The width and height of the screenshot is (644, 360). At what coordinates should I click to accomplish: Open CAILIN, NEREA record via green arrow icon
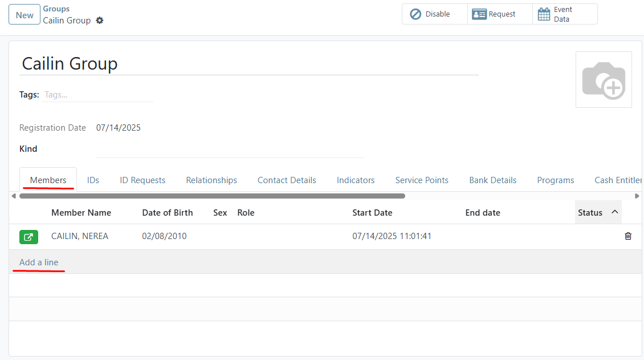tap(28, 237)
